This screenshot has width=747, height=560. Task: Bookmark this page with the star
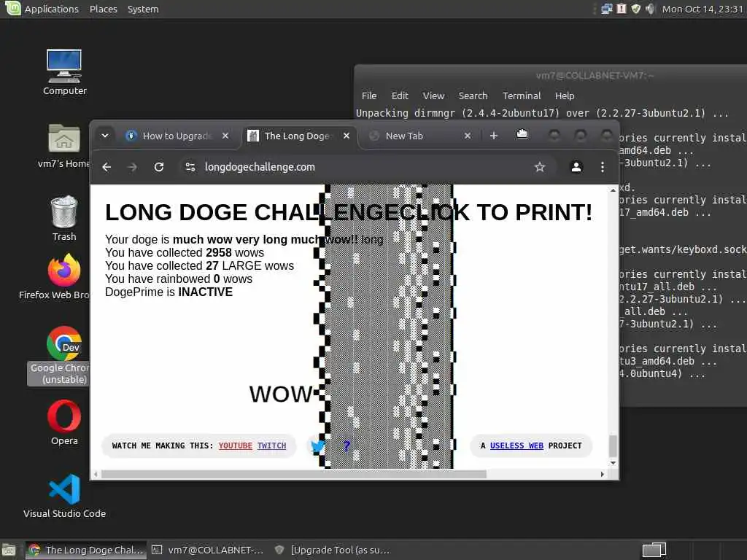click(539, 167)
